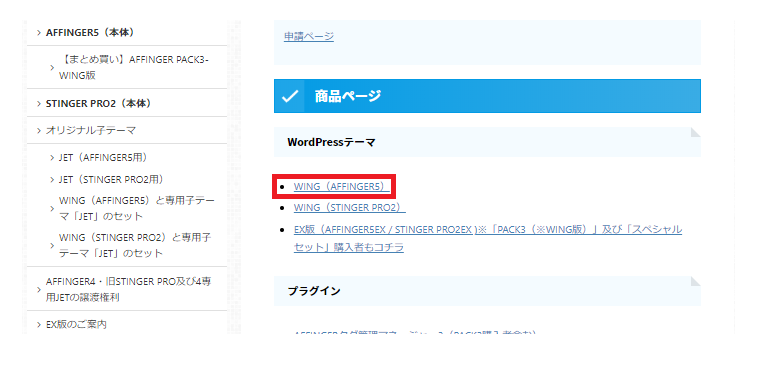
Task: Open the 申請ページ link
Action: tap(309, 37)
